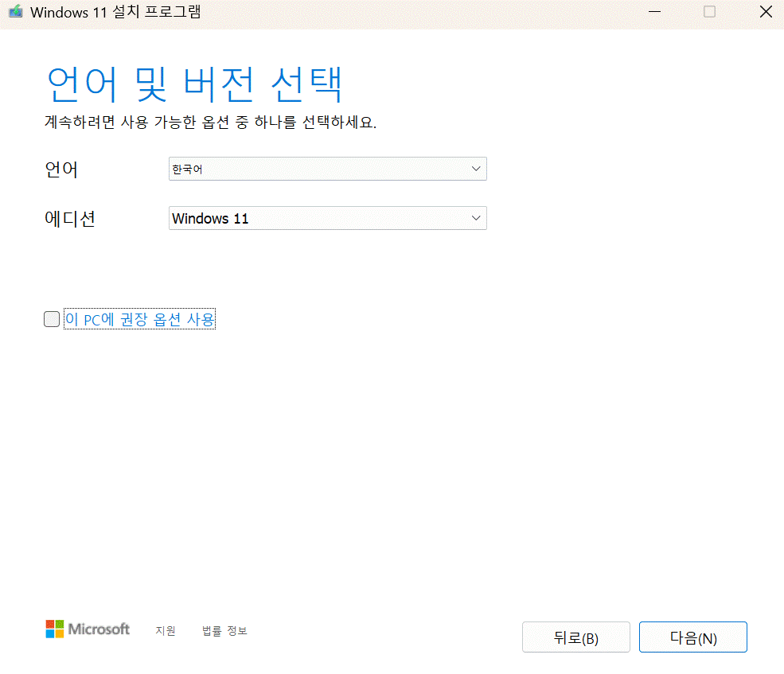Open the 지원 link
Image resolution: width=784 pixels, height=674 pixels.
(x=166, y=630)
